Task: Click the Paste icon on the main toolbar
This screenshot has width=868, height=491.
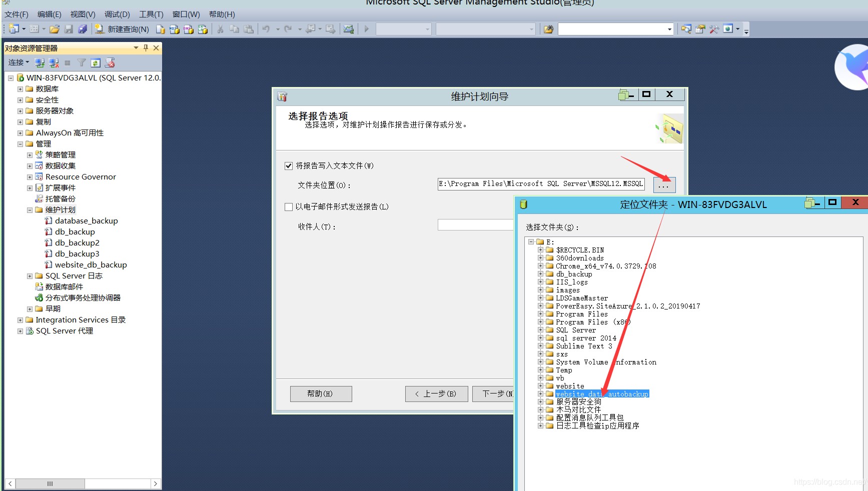Action: 249,29
